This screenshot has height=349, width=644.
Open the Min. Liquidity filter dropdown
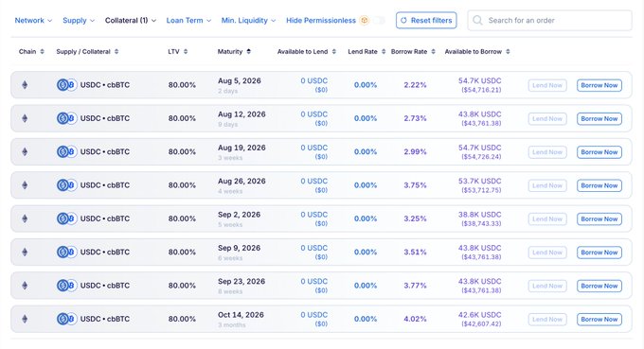pyautogui.click(x=248, y=21)
